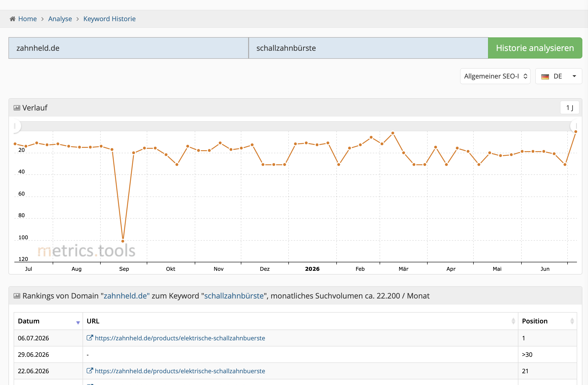The width and height of the screenshot is (588, 385).
Task: Focus the domain field 'zahnheld.de'
Action: pyautogui.click(x=128, y=48)
